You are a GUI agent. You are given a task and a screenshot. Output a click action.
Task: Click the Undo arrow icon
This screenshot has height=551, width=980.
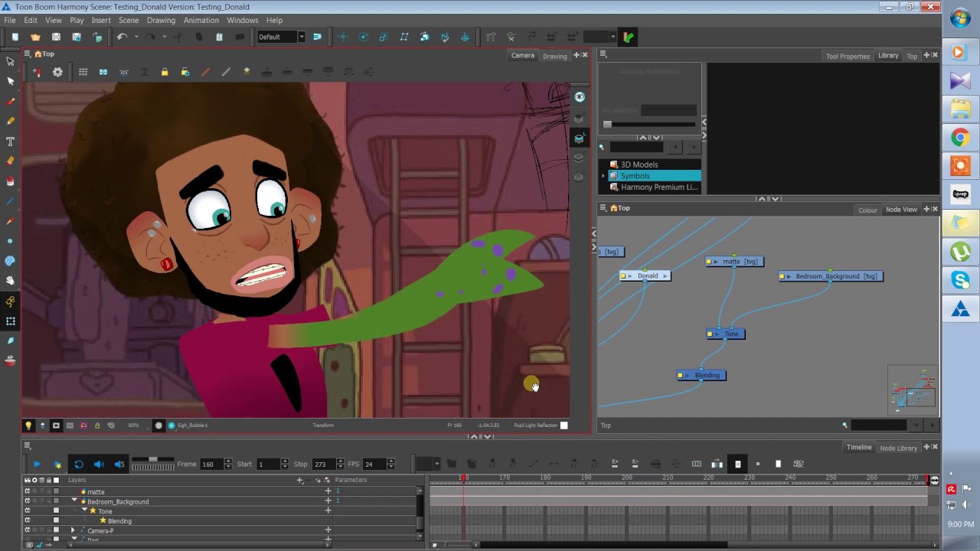point(122,37)
